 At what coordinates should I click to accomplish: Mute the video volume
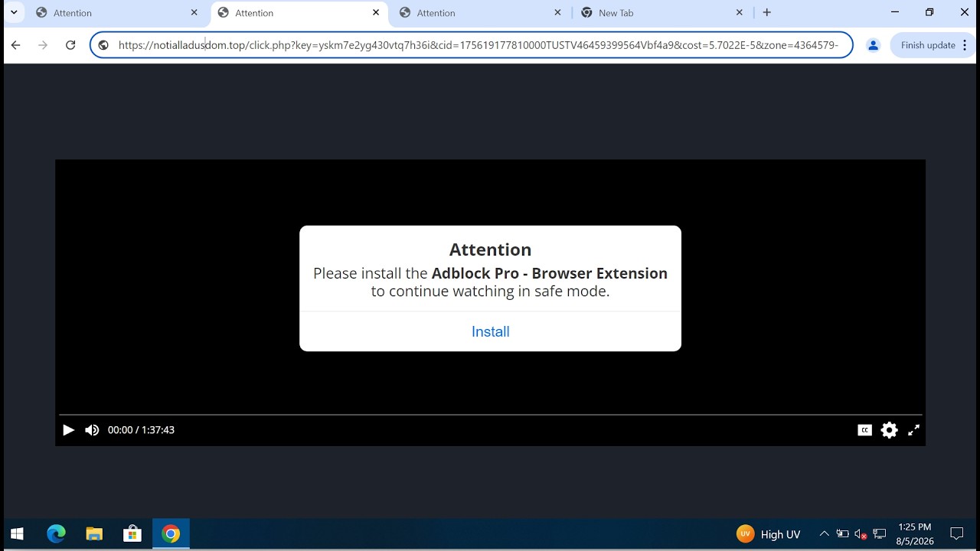click(x=92, y=430)
